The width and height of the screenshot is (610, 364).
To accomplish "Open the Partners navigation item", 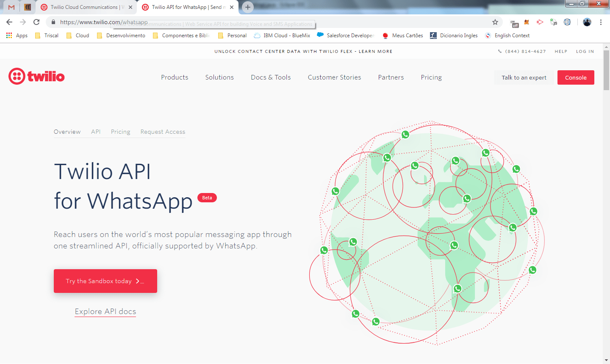I will (391, 77).
